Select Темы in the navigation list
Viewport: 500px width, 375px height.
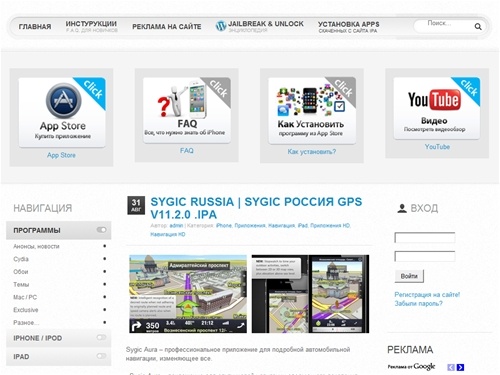coord(21,284)
